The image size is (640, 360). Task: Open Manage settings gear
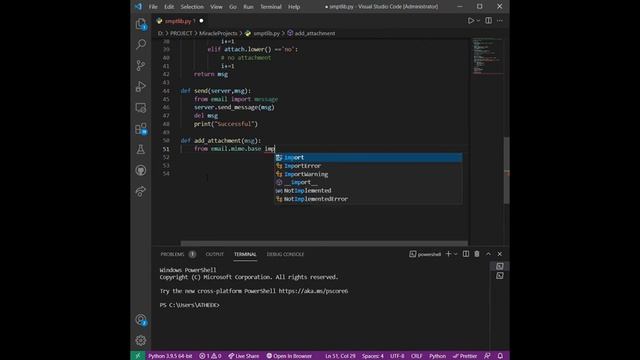click(141, 340)
